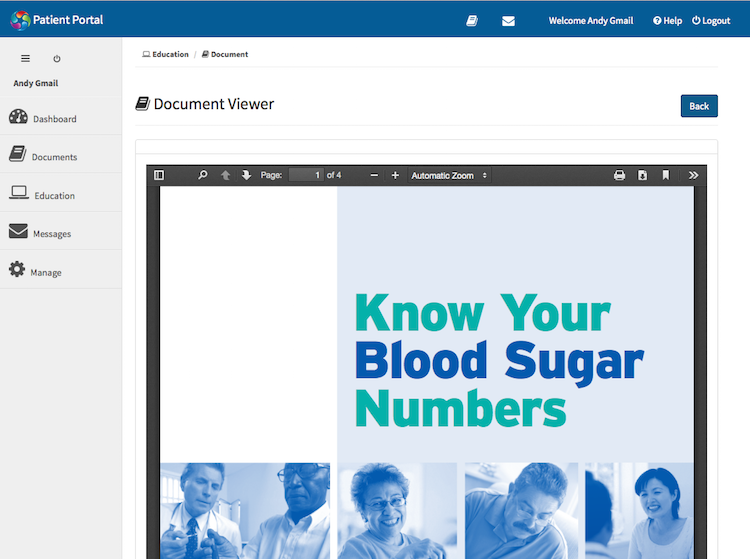Zoom out the PDF document

[x=375, y=175]
